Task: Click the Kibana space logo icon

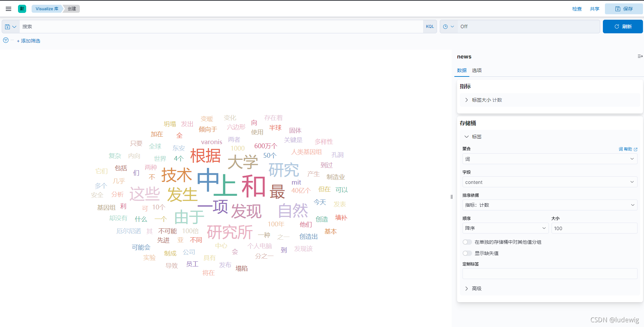Action: [x=22, y=9]
